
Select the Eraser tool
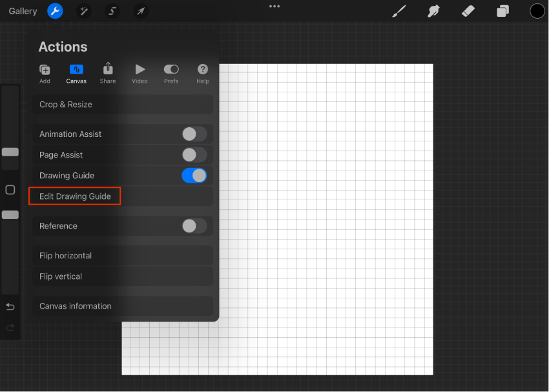[x=468, y=11]
